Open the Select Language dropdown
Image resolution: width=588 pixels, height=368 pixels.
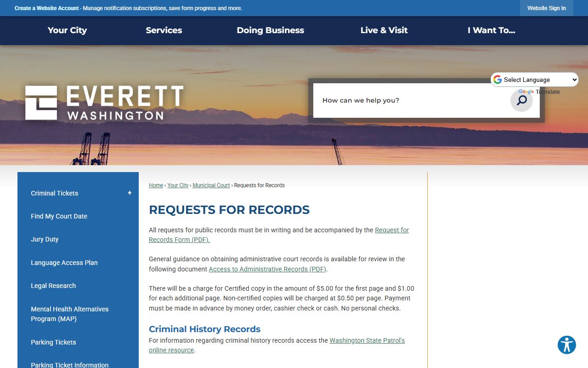coord(535,80)
